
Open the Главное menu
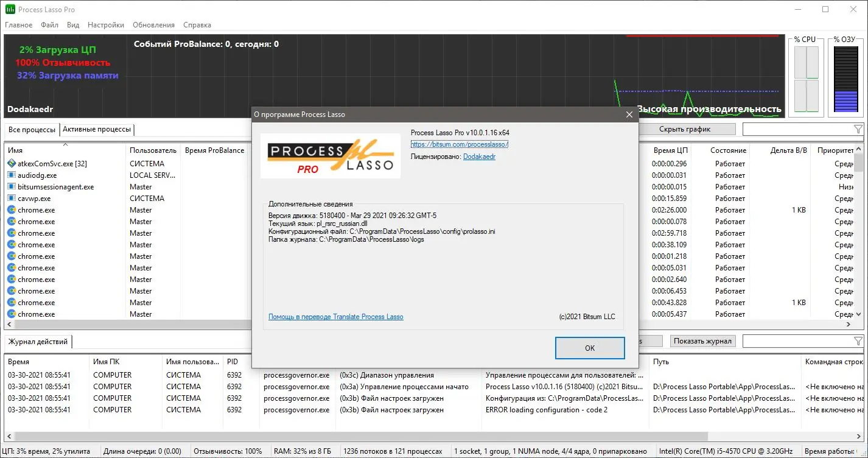point(19,25)
